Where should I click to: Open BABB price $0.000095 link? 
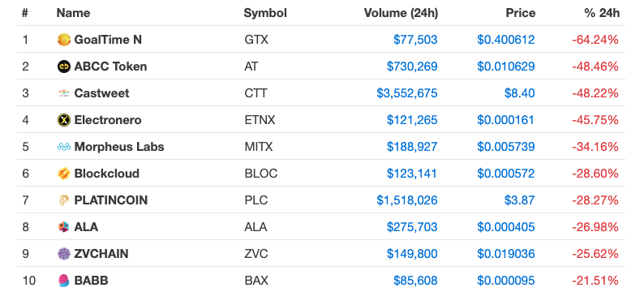click(506, 281)
